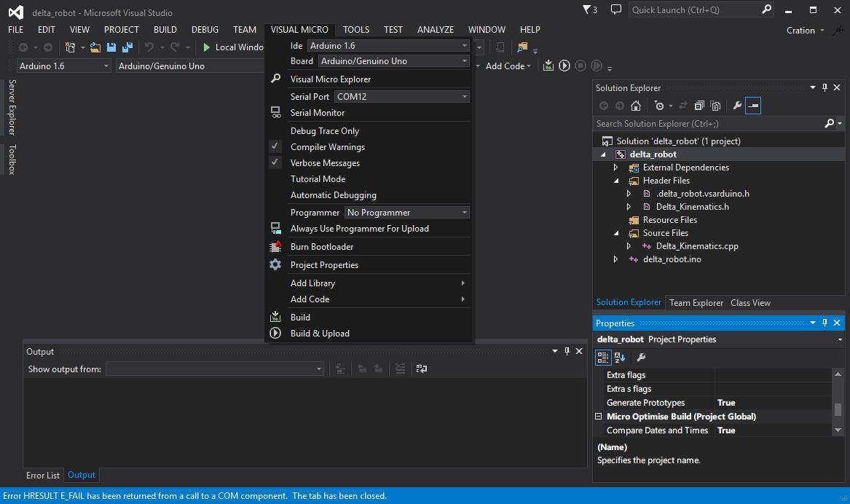850x504 pixels.
Task: Pin the Output panel
Action: point(567,351)
